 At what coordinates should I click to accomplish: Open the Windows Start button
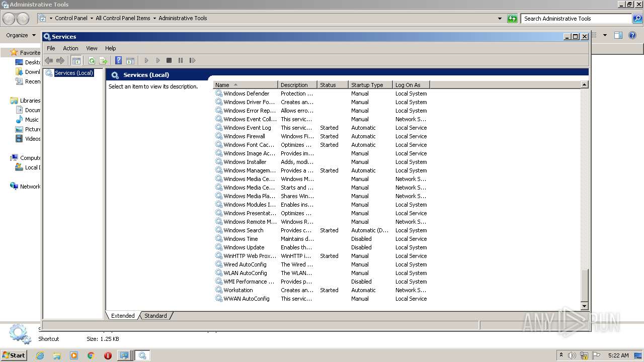click(14, 355)
